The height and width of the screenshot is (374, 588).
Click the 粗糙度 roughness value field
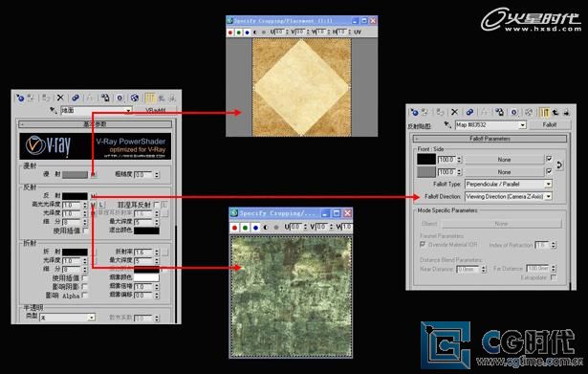[x=142, y=175]
